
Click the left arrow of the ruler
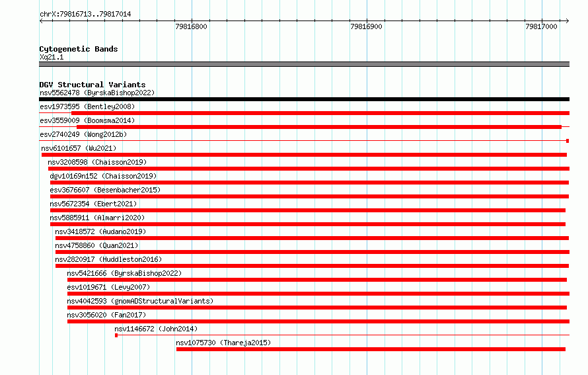click(x=41, y=21)
